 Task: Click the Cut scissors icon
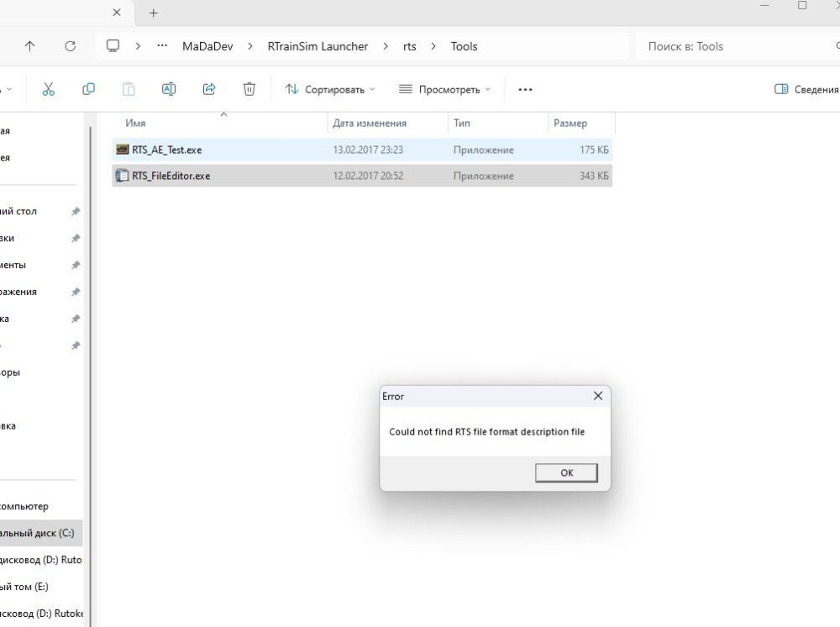48,89
